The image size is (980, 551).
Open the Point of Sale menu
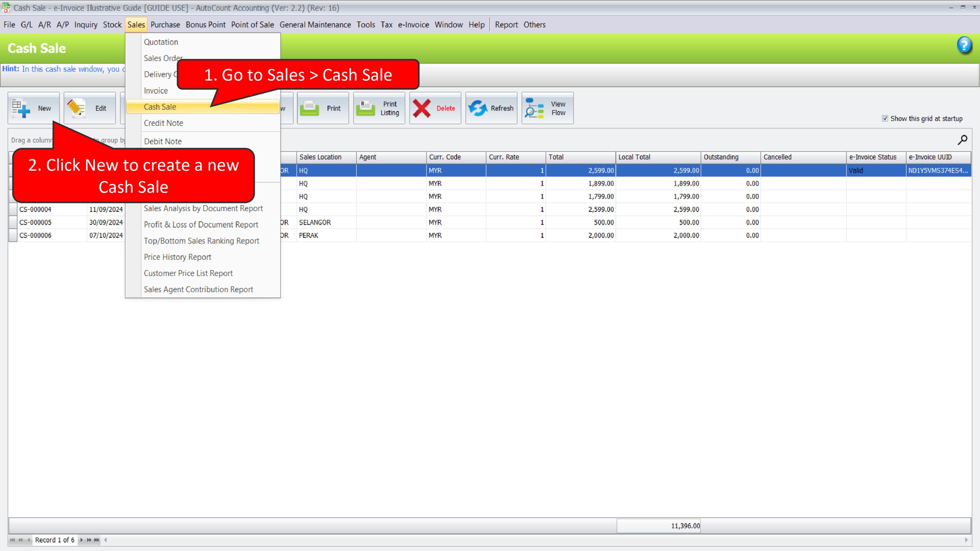[x=253, y=24]
